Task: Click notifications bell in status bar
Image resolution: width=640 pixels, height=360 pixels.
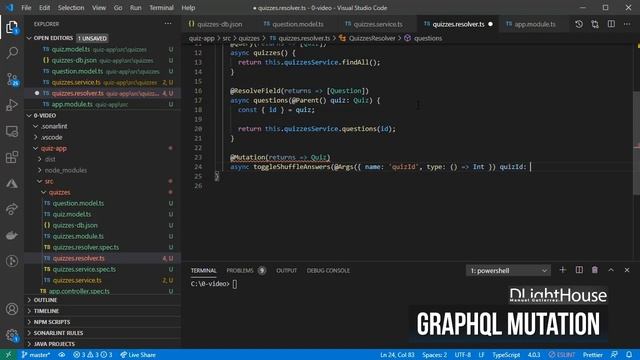Action: (629, 355)
